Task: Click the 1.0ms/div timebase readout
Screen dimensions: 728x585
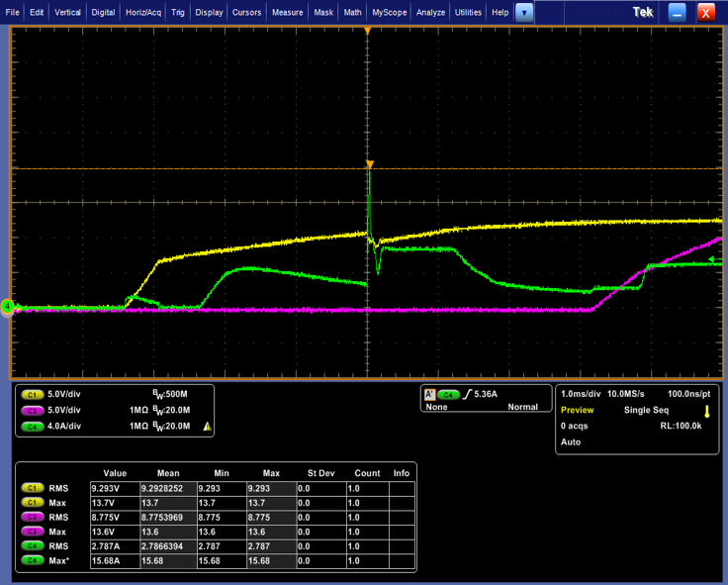Action: pos(581,394)
